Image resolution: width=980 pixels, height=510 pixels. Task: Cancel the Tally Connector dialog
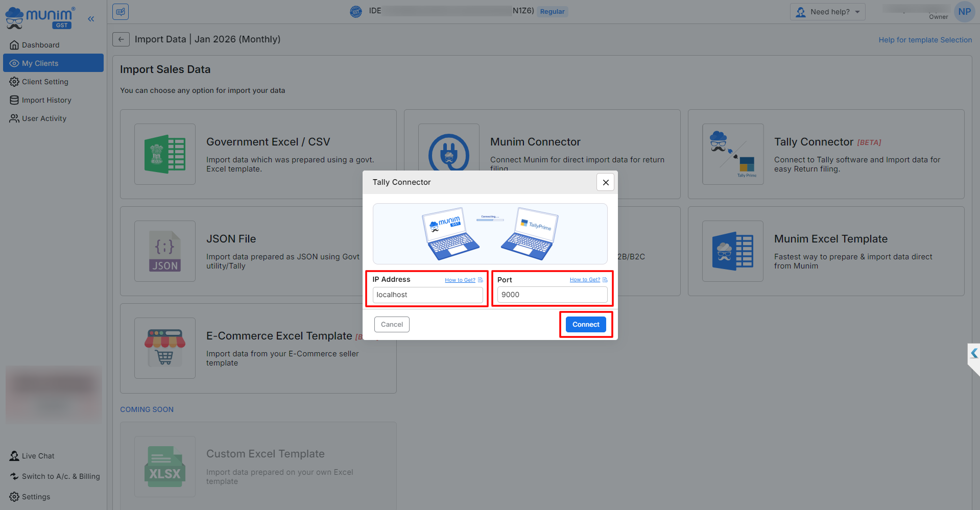click(392, 324)
